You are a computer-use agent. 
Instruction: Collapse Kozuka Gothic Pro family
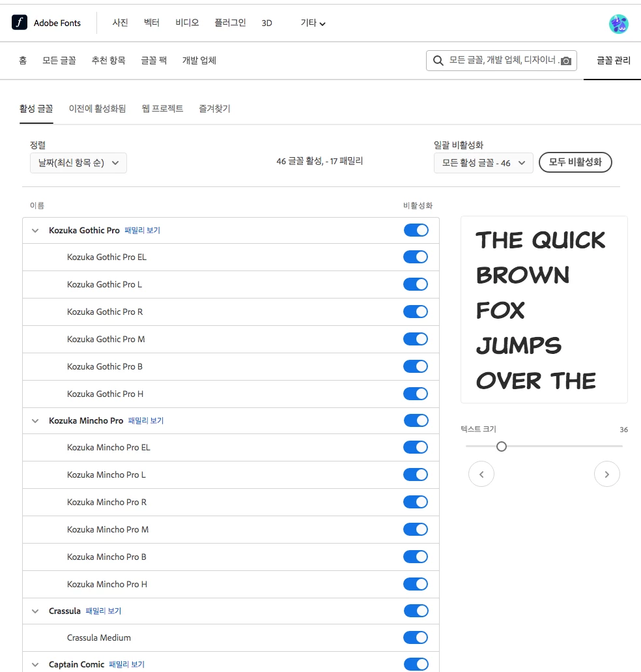click(x=35, y=231)
